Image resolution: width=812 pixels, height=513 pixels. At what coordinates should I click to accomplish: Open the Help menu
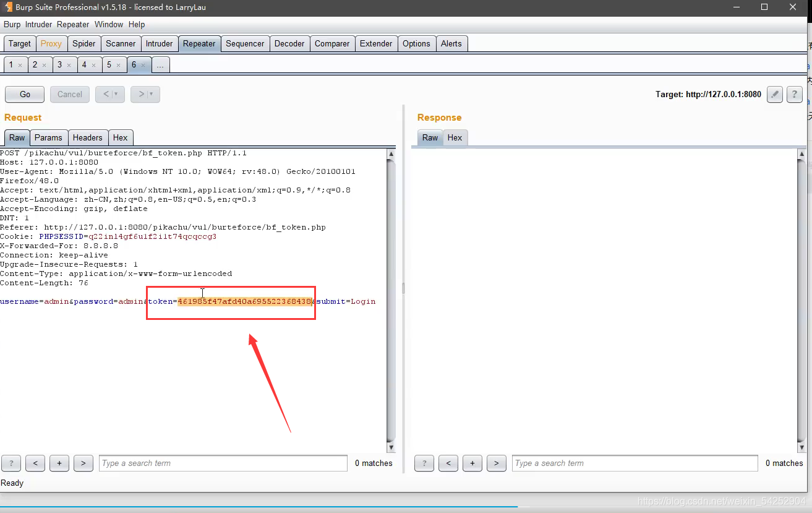(x=137, y=25)
